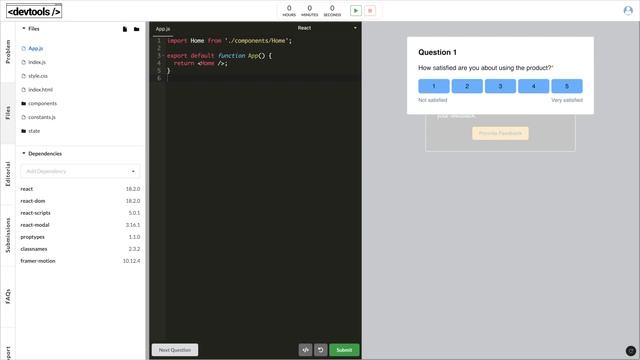Image resolution: width=640 pixels, height=360 pixels.
Task: Switch to the Submissions side tab
Action: click(x=8, y=235)
